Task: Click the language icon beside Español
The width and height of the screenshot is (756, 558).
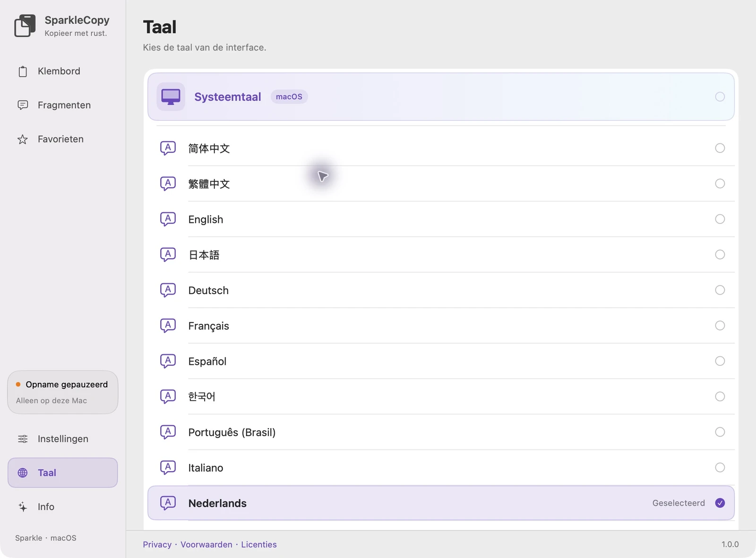Action: pyautogui.click(x=168, y=361)
